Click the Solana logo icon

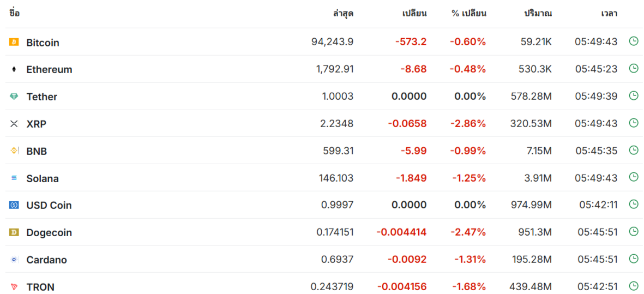pos(14,178)
